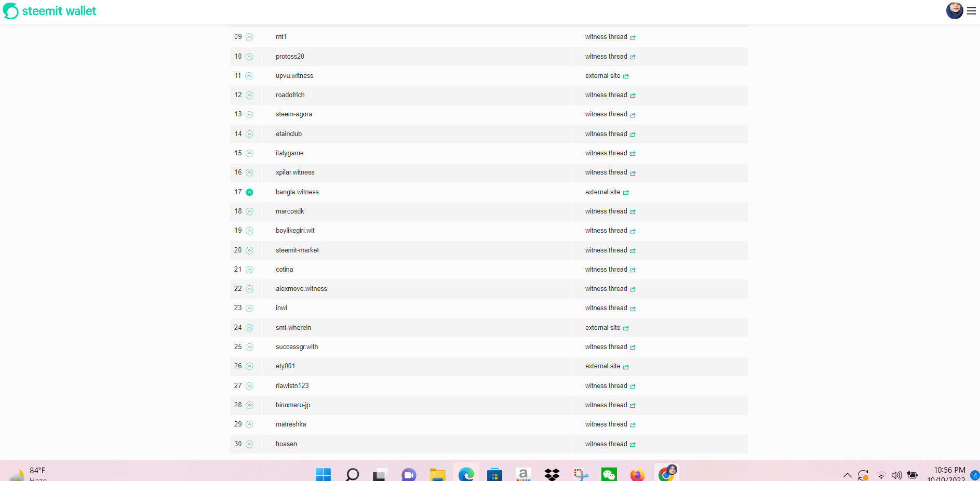Click witness name ety001

pyautogui.click(x=285, y=366)
